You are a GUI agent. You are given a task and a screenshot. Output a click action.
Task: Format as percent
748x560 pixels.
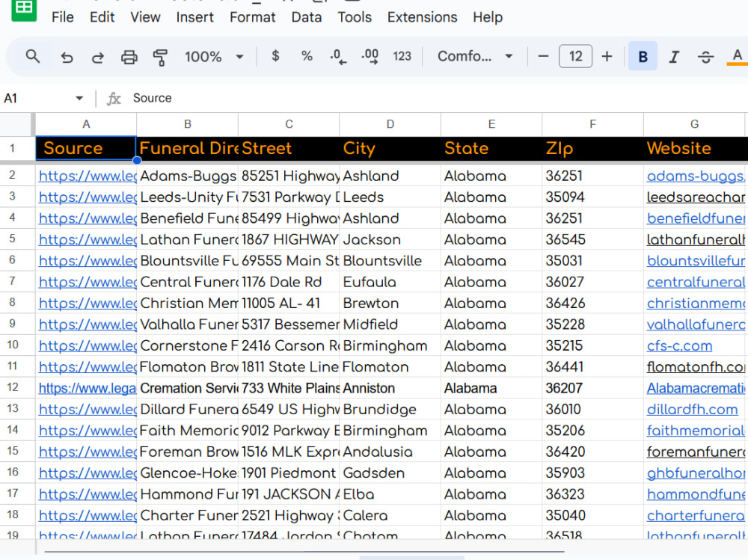307,56
